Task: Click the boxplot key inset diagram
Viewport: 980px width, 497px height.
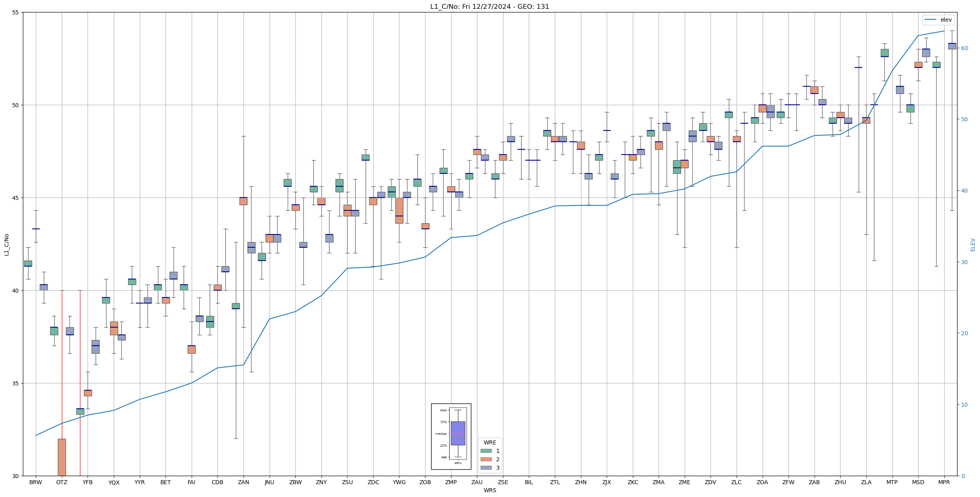Action: 451,436
